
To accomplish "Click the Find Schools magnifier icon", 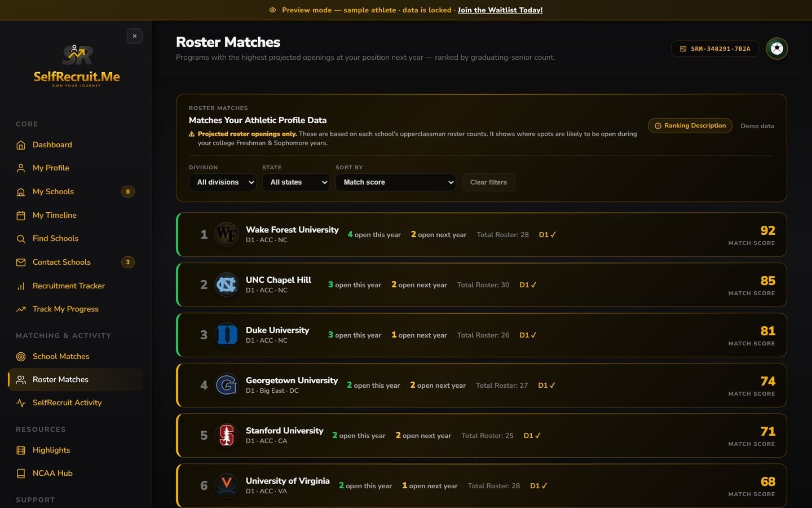I will tap(21, 239).
